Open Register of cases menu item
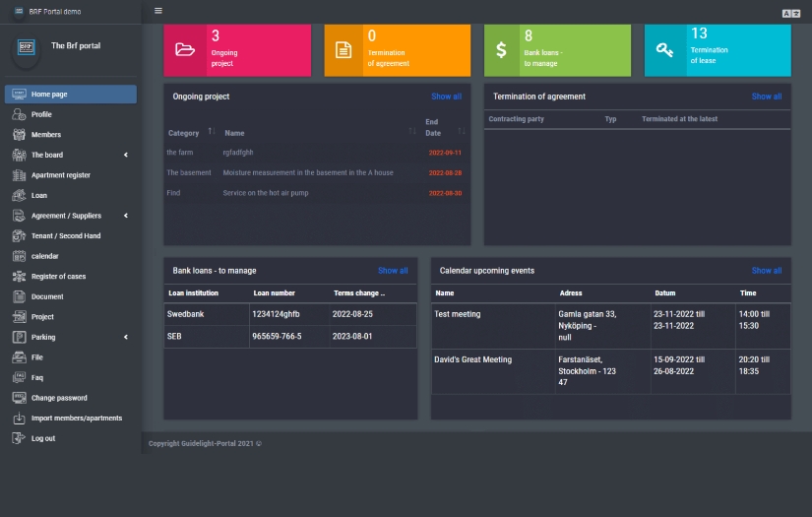 point(71,276)
